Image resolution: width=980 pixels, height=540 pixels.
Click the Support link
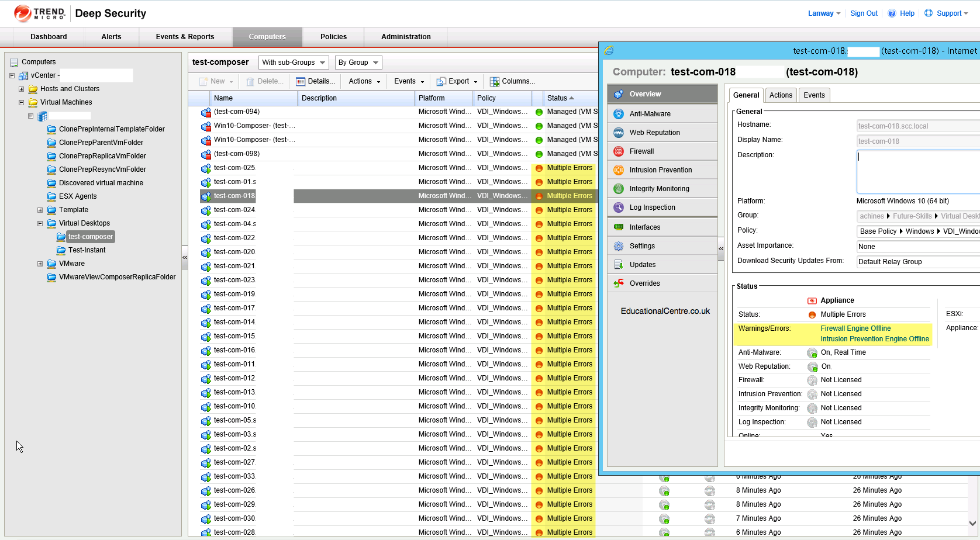point(948,13)
